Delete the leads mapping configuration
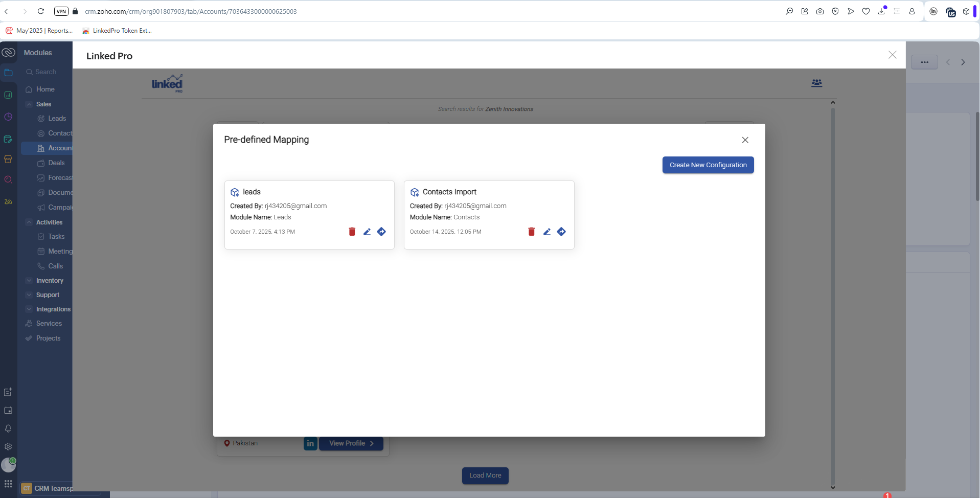 352,232
